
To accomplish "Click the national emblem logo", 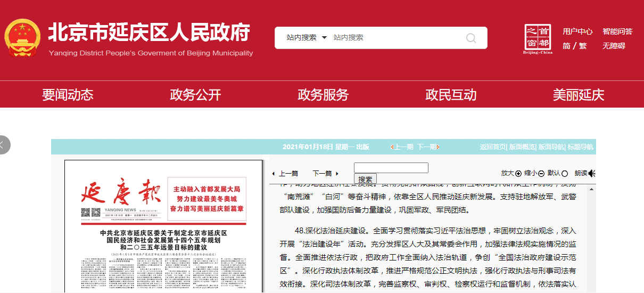I will tap(22, 38).
